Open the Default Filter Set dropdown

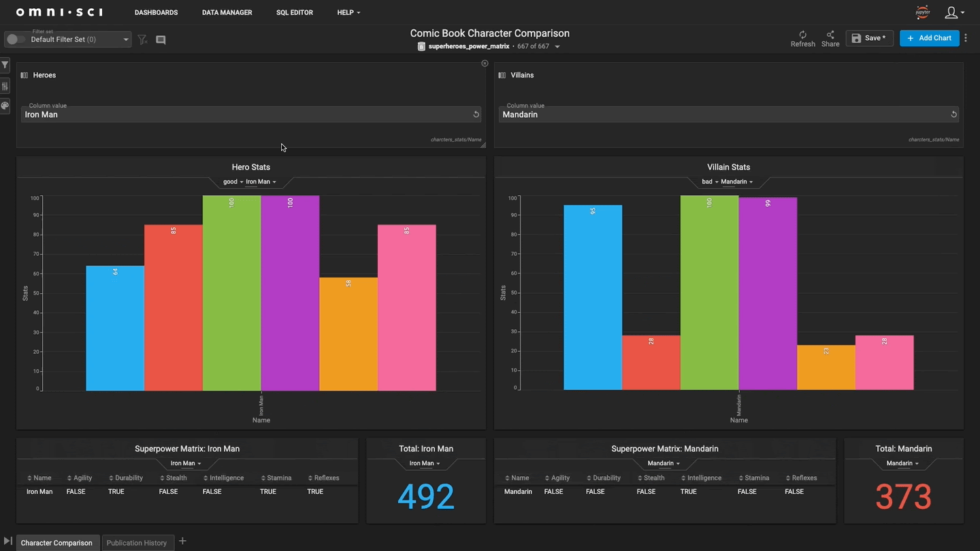pos(80,39)
